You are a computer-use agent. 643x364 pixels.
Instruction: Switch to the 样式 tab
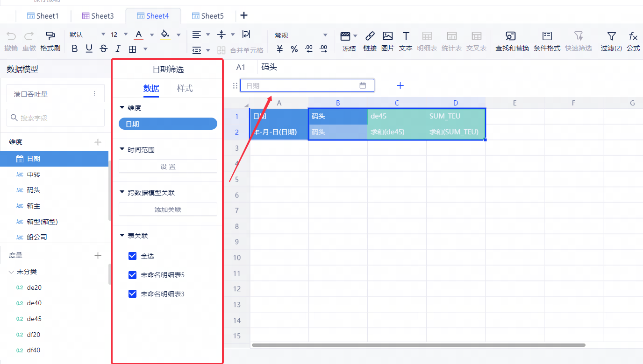click(185, 88)
